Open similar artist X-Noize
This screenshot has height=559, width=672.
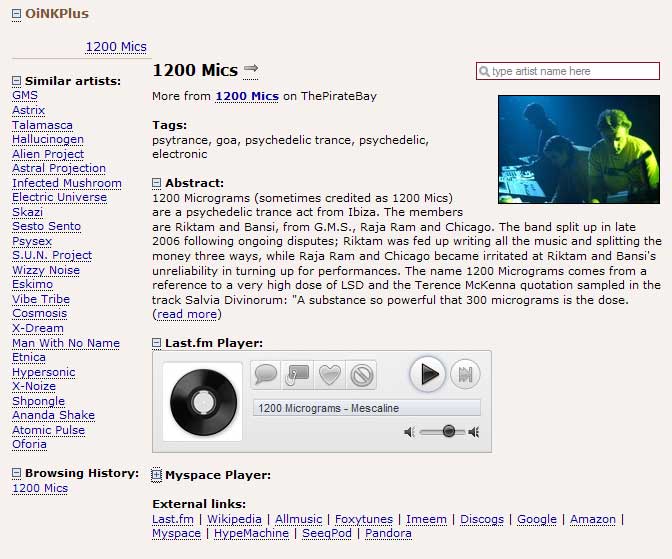(x=34, y=386)
